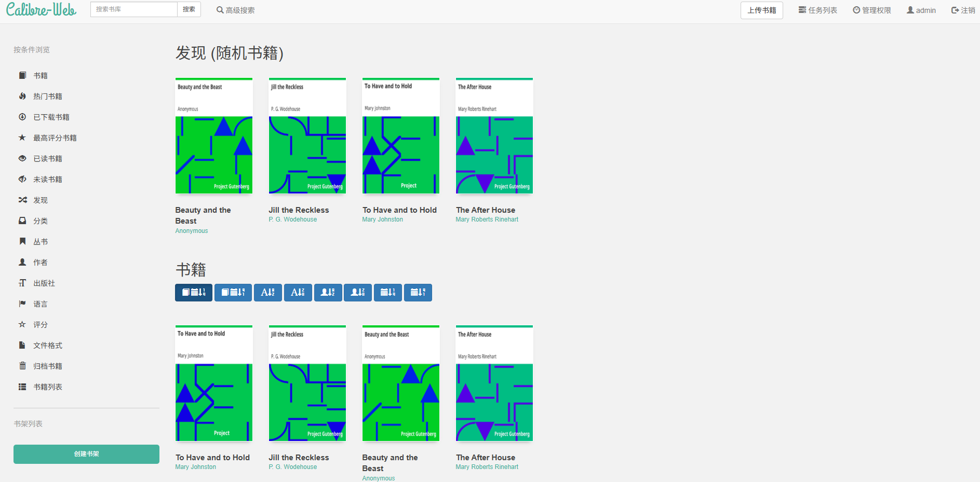Viewport: 980px width, 482px height.
Task: Open Beauty and the Beast cover in 发现 section
Action: coord(214,136)
